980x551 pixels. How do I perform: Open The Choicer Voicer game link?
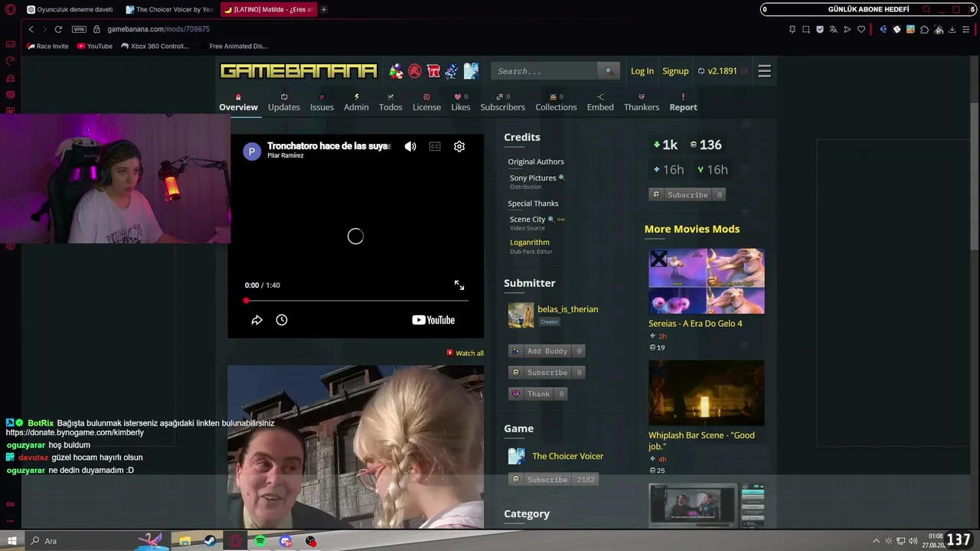click(567, 456)
